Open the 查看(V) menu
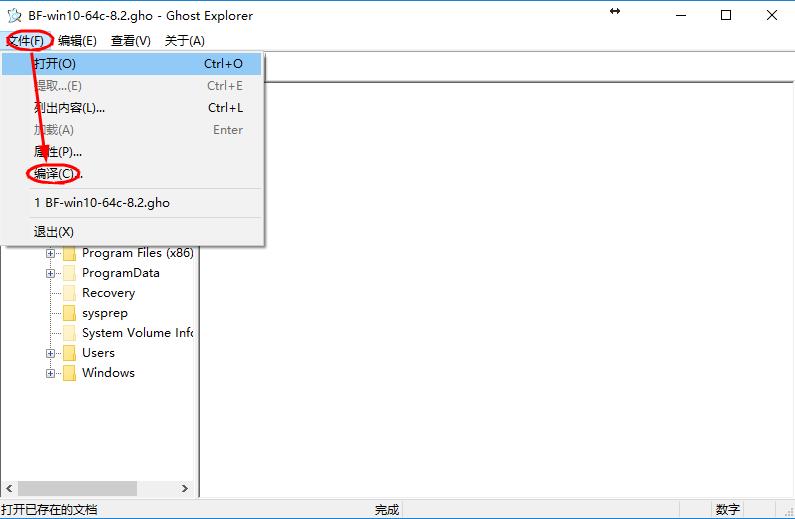795x519 pixels. click(x=131, y=41)
